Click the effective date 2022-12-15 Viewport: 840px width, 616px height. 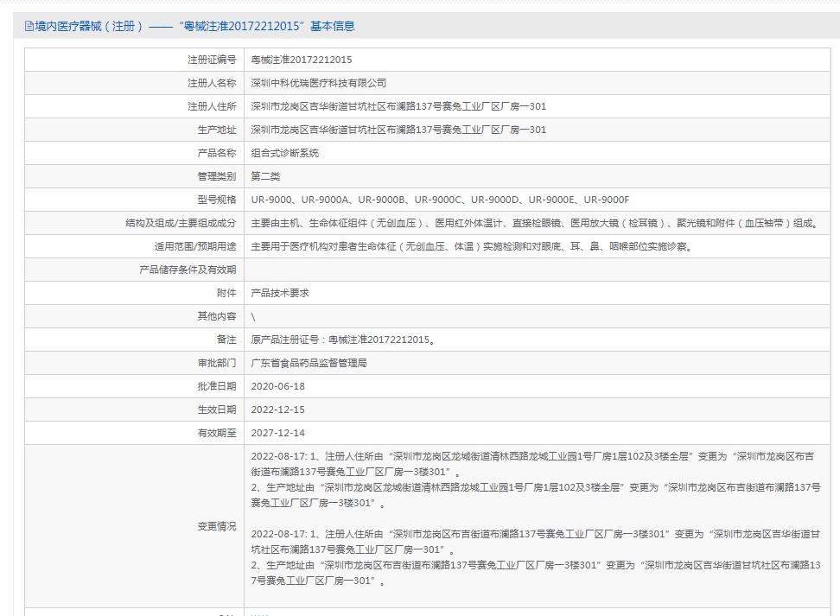277,410
